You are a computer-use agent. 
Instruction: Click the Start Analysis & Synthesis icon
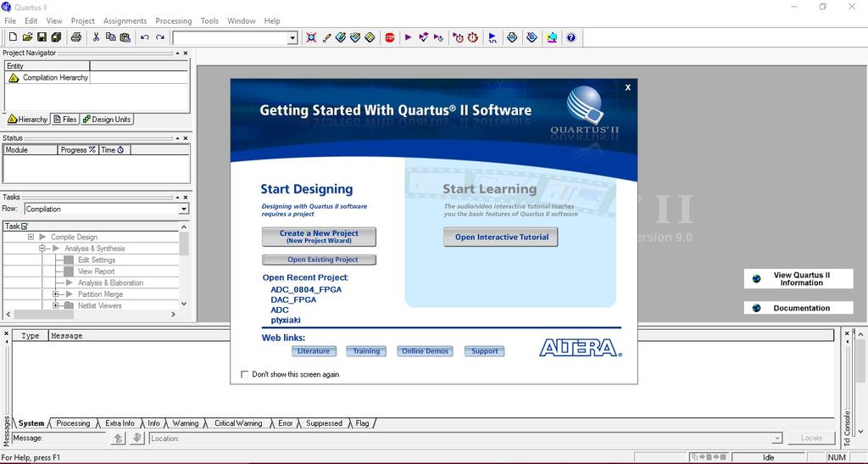424,37
